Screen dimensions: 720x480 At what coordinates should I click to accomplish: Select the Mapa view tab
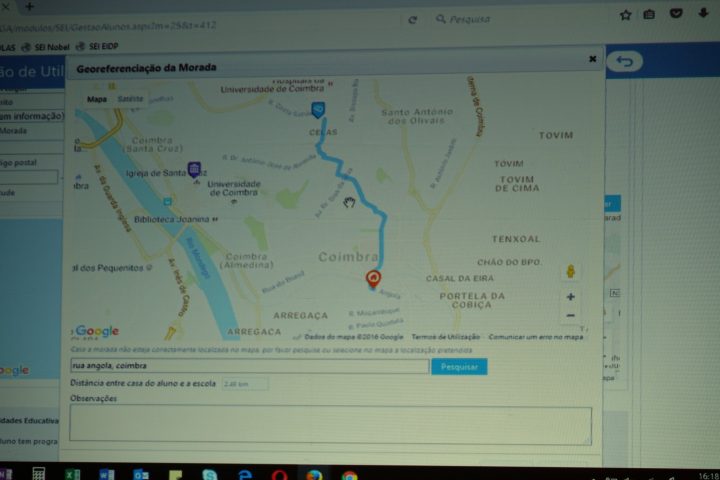tap(97, 99)
